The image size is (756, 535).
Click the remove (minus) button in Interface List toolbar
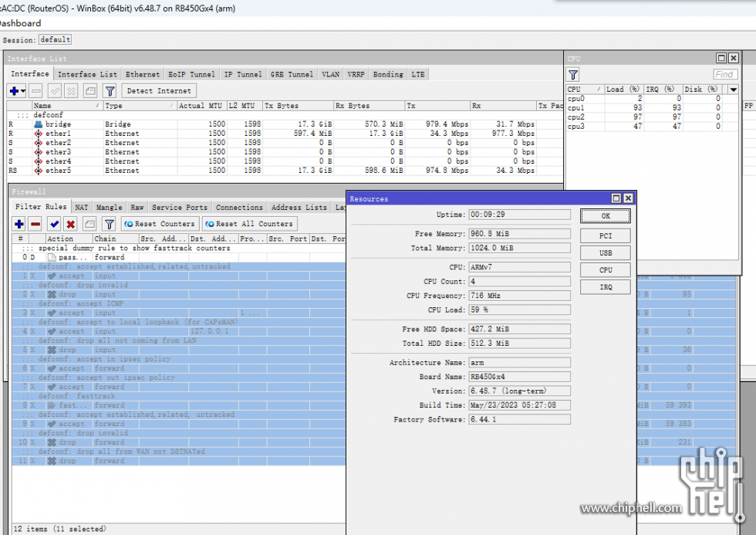36,90
